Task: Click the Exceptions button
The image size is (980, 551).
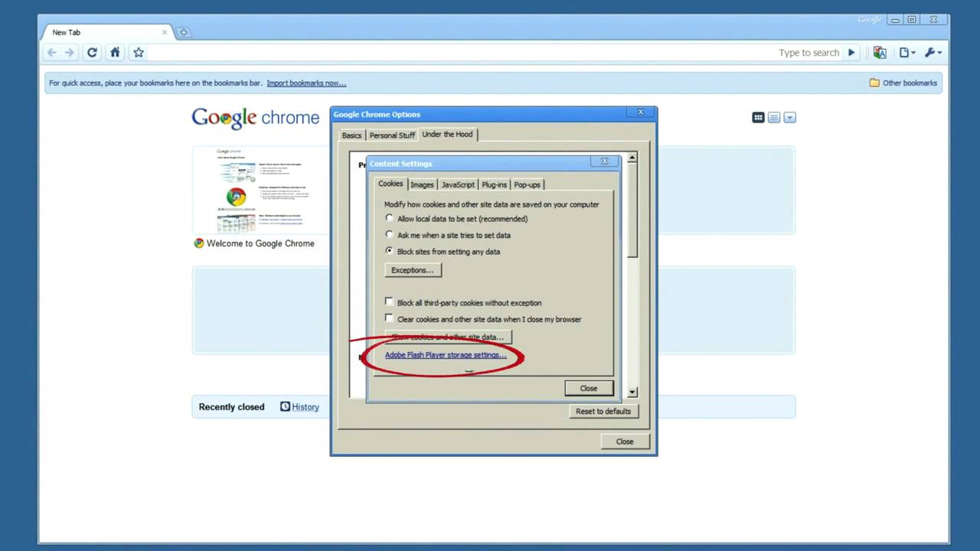Action: (x=413, y=270)
